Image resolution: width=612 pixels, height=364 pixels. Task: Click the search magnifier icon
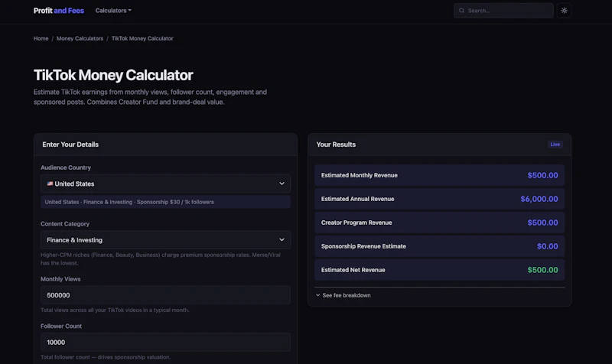(462, 11)
